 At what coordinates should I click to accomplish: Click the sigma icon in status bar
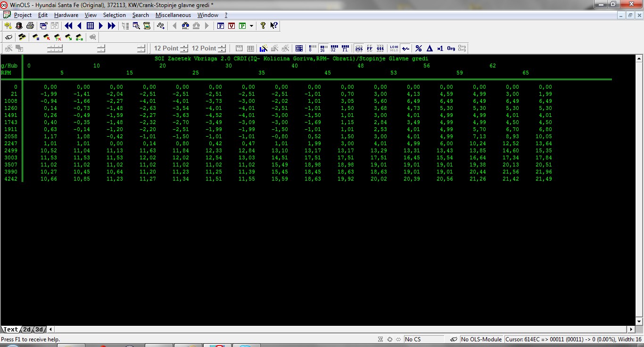point(381,339)
